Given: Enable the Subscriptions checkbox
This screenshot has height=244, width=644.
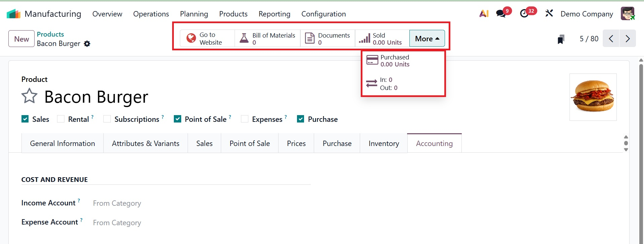Looking at the screenshot, I should coord(107,119).
